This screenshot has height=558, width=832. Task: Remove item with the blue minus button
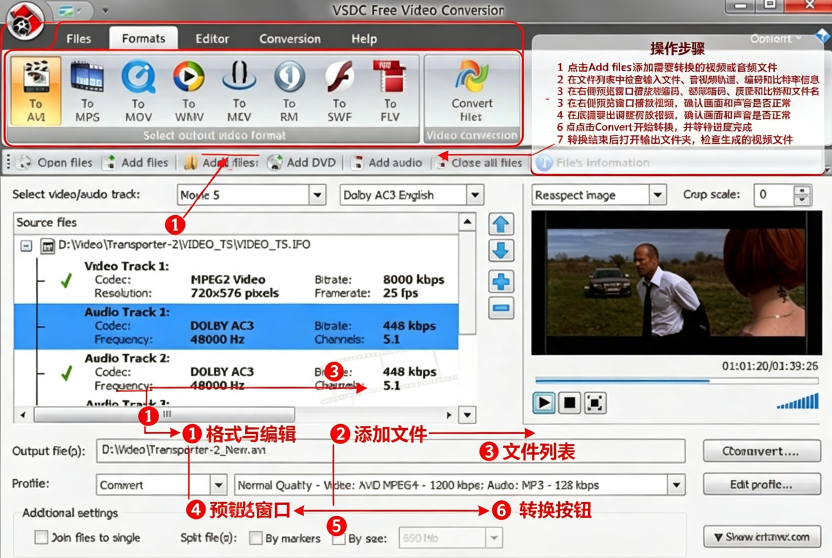click(501, 308)
